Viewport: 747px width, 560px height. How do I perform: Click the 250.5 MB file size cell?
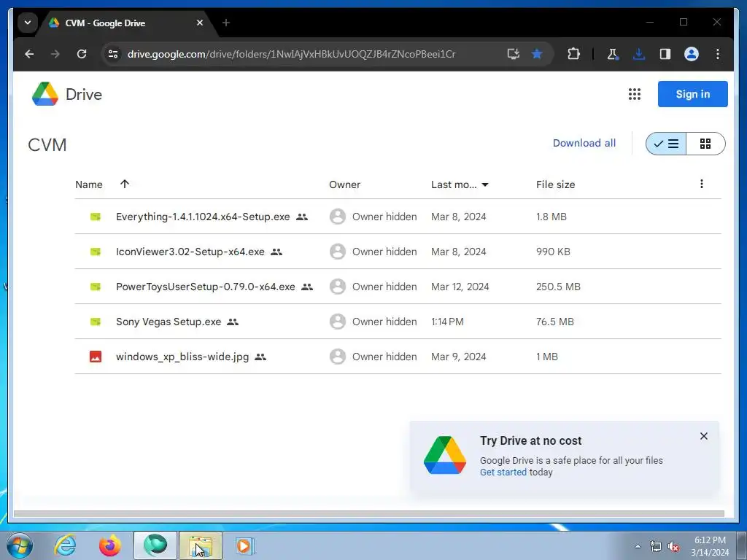coord(558,287)
